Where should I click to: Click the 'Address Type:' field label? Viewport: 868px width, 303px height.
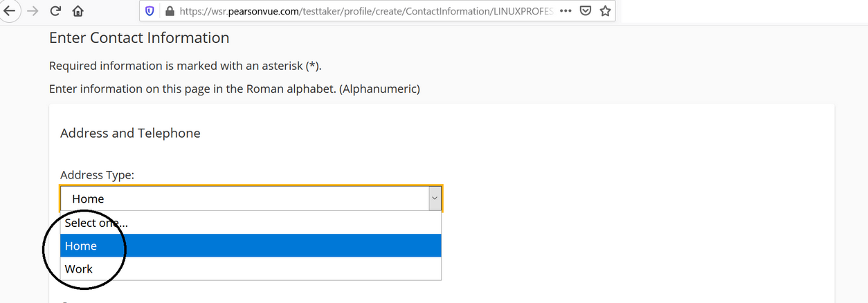point(97,175)
